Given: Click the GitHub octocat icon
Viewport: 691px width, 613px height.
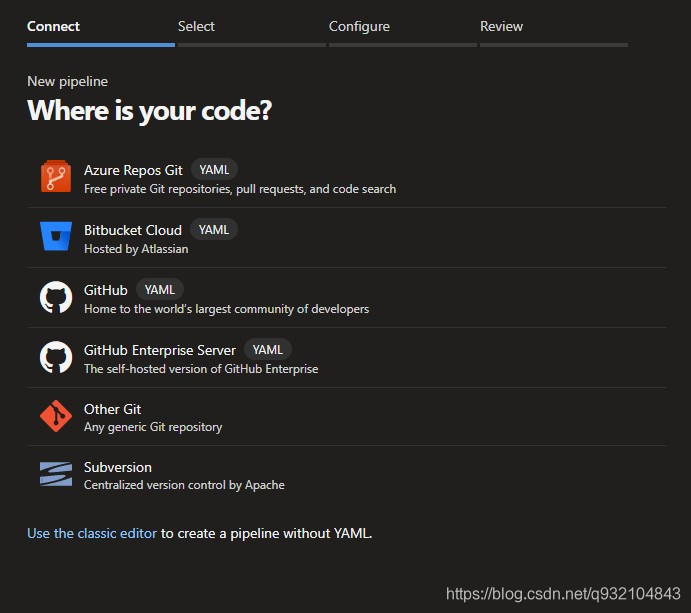Looking at the screenshot, I should 56,297.
